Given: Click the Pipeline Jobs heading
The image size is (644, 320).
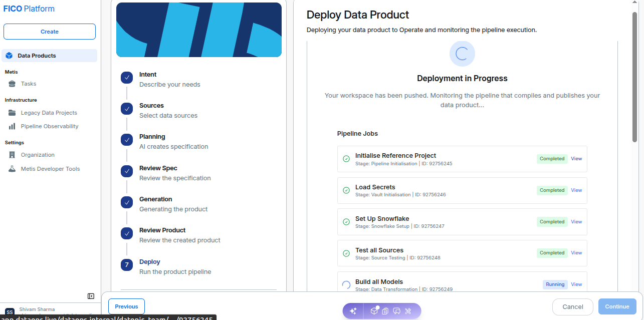Looking at the screenshot, I should click(357, 134).
